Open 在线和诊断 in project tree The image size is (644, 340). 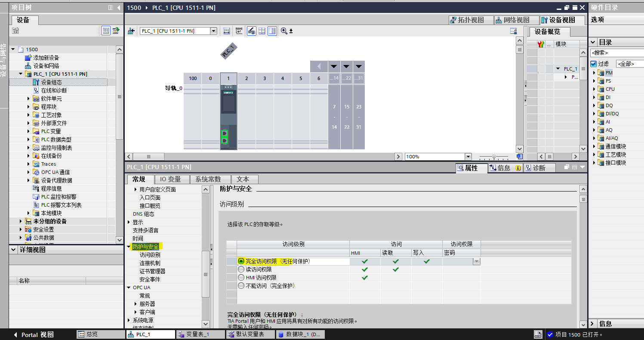(x=54, y=90)
